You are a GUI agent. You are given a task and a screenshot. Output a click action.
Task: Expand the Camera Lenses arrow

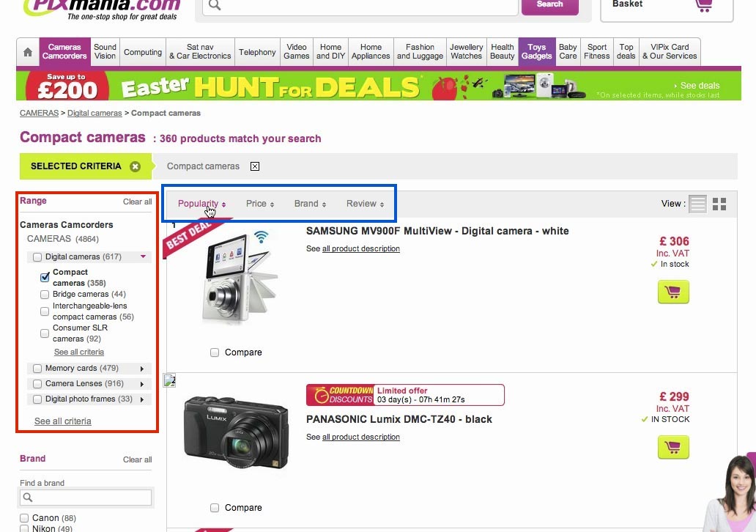click(x=142, y=384)
